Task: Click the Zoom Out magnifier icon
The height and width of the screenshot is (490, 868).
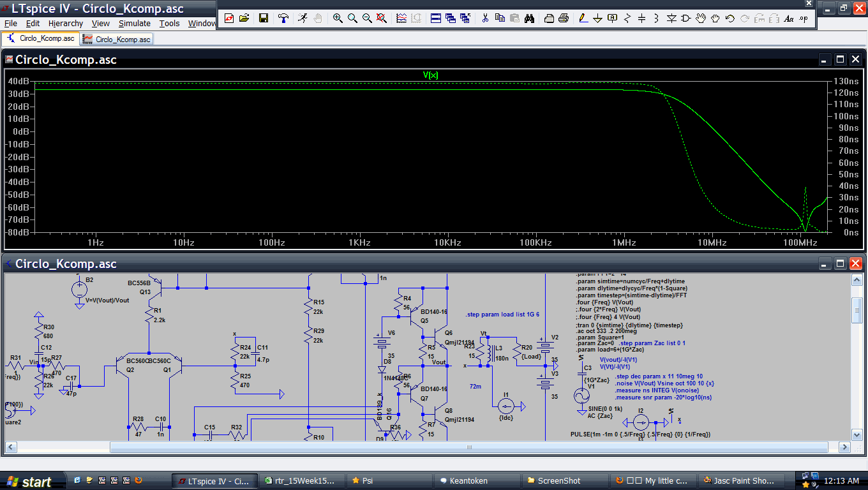Action: (x=367, y=19)
